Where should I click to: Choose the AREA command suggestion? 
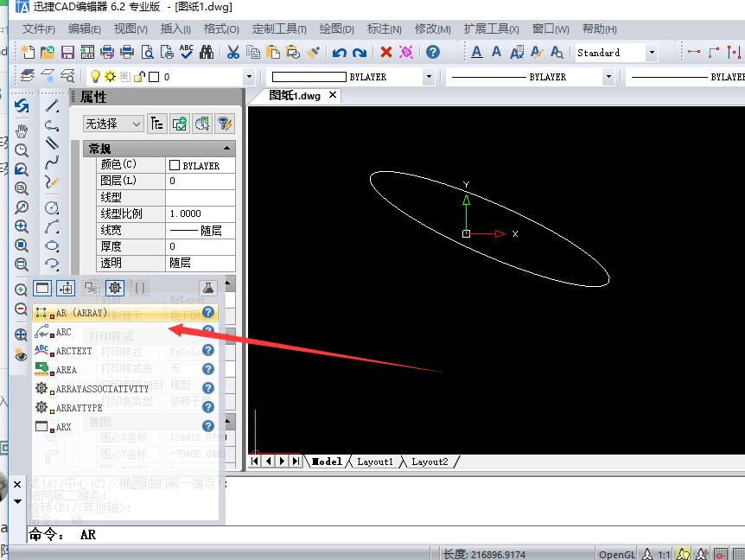point(125,370)
